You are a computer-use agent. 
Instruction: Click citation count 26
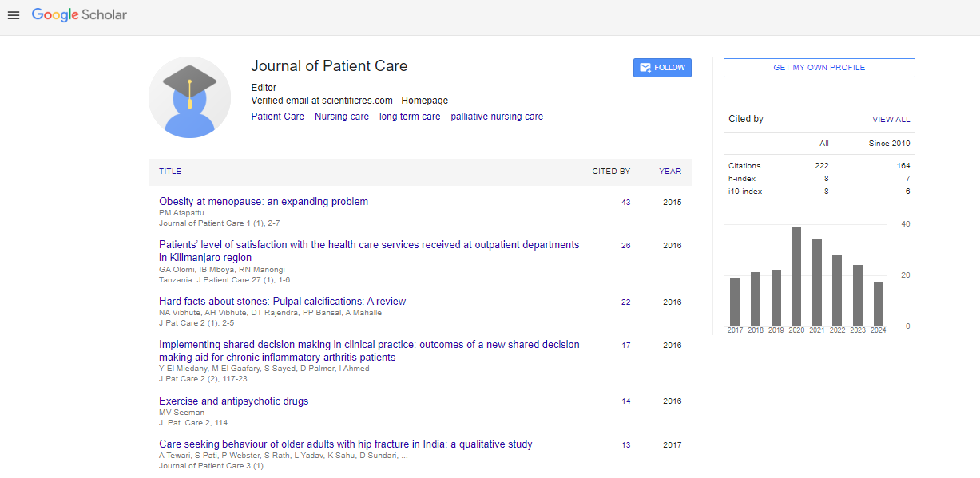click(x=625, y=246)
